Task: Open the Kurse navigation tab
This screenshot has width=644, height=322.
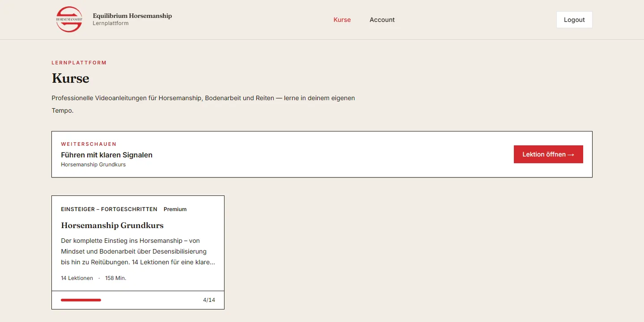Action: coord(342,20)
